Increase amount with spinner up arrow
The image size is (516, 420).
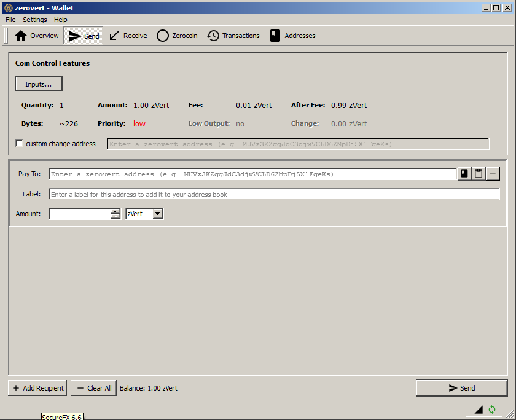[x=115, y=211]
